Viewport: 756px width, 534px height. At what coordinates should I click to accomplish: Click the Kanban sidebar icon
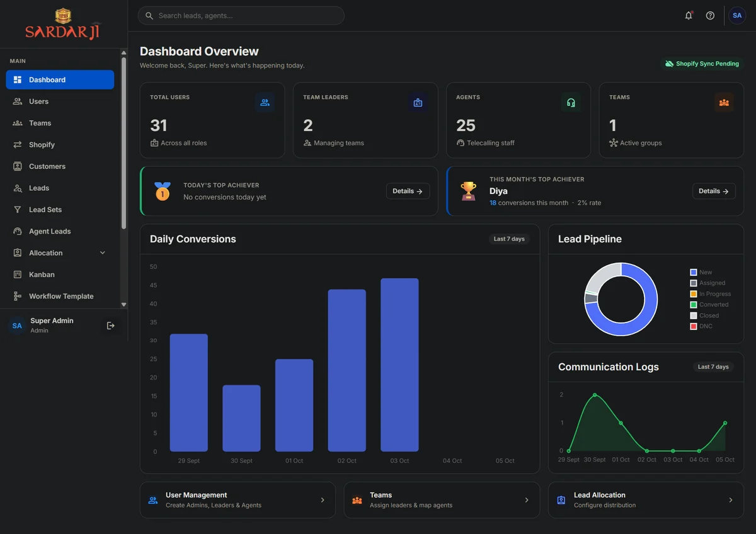click(18, 275)
